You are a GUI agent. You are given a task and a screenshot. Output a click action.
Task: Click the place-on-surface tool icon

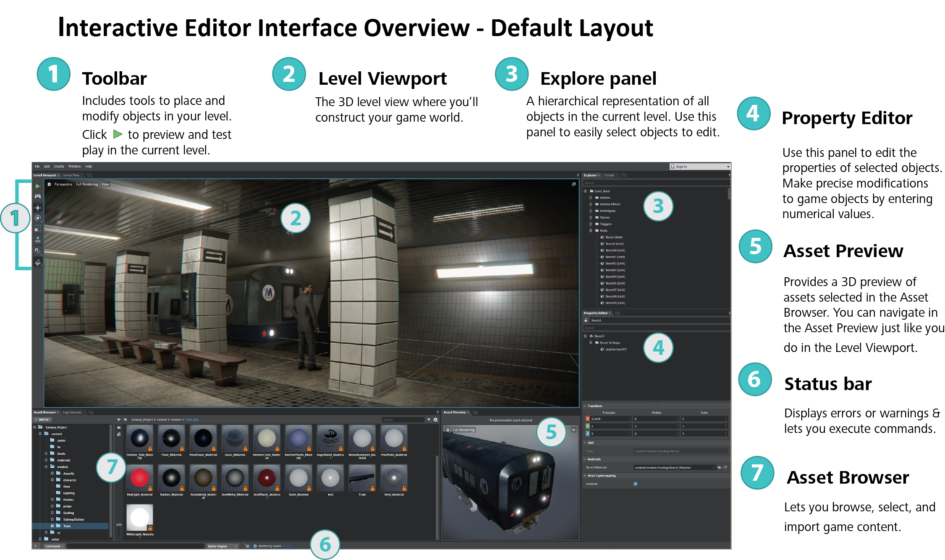pos(38,240)
